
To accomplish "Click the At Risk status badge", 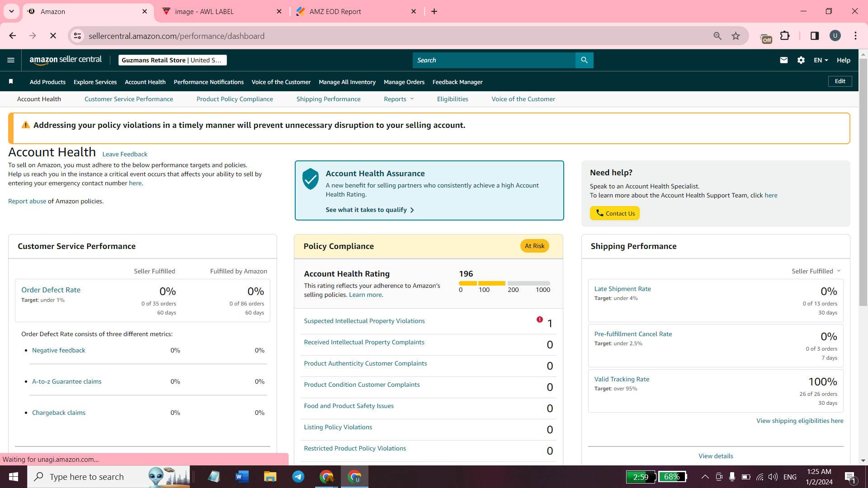I will pyautogui.click(x=534, y=246).
